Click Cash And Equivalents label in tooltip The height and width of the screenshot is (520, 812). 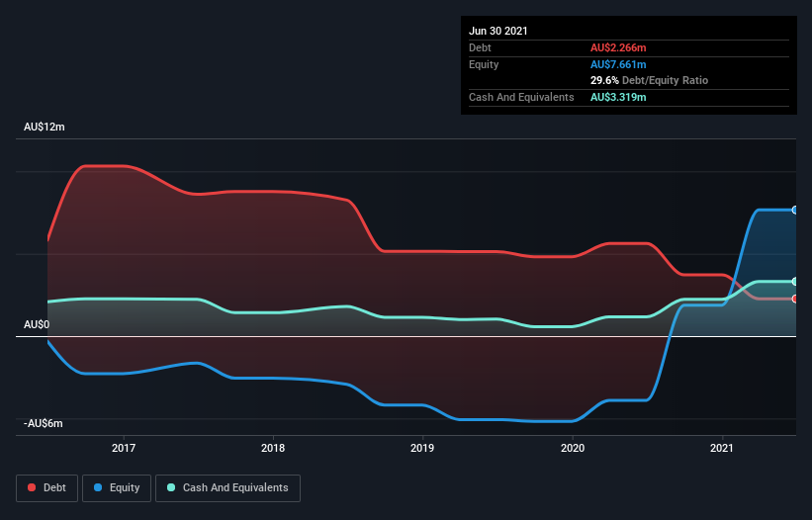(521, 97)
